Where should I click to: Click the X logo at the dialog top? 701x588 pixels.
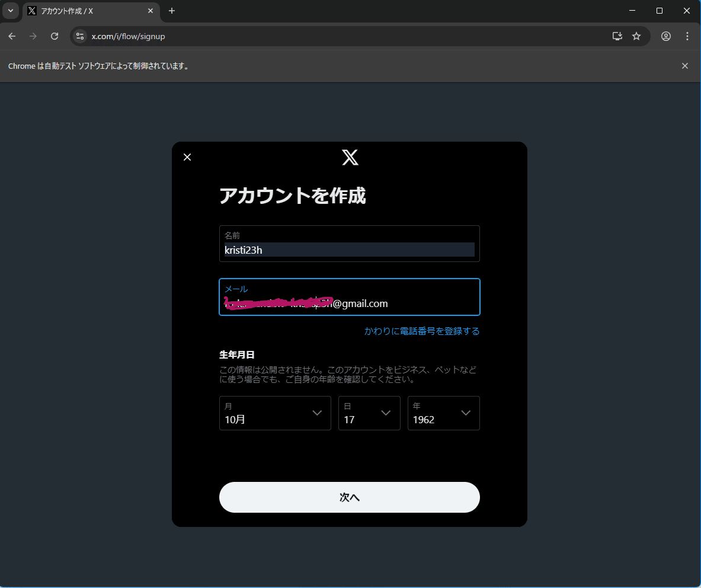pyautogui.click(x=350, y=158)
